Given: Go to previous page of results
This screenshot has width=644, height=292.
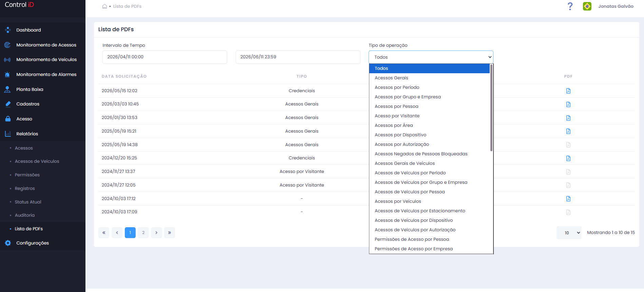Looking at the screenshot, I should (117, 233).
